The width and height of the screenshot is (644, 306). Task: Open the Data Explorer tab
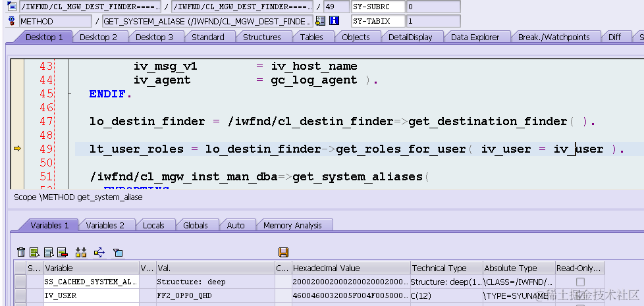point(475,37)
